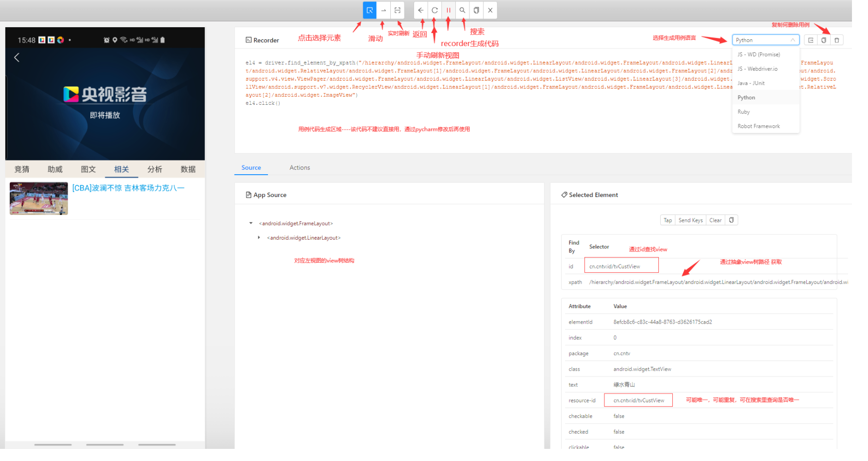Copy recorded code to clipboard icon

(824, 40)
